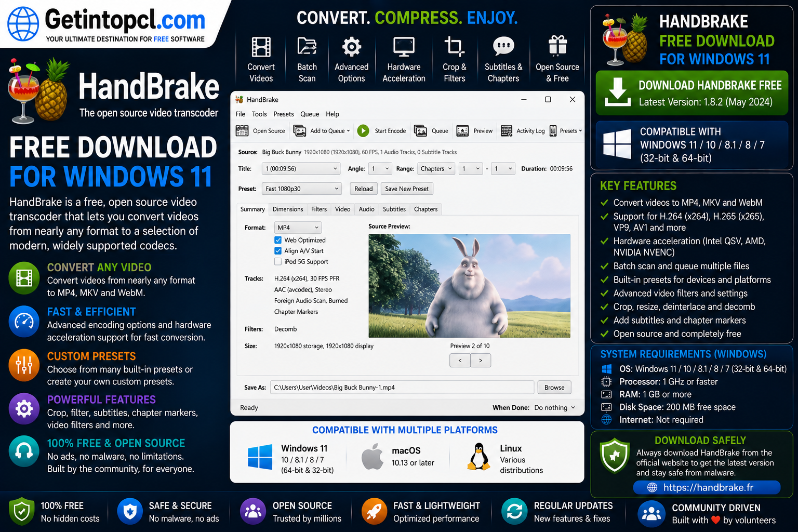
Task: Click the Preview toolbar icon
Action: [x=462, y=131]
